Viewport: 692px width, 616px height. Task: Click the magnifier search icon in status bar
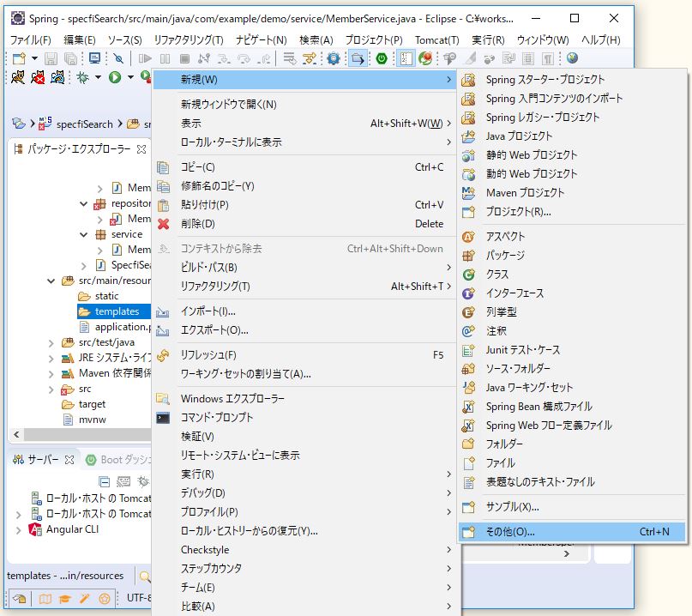tap(145, 576)
